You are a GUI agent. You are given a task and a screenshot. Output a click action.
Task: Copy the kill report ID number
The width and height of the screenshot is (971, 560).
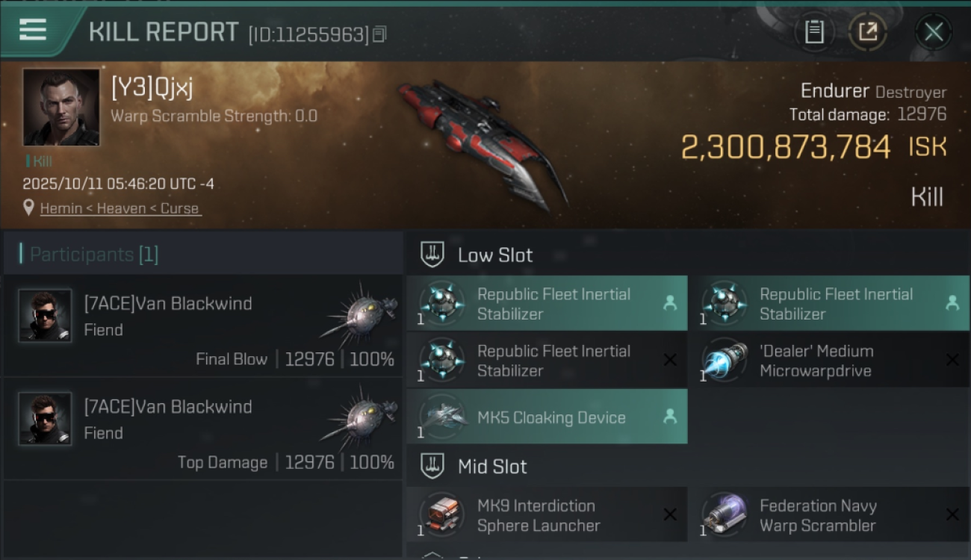pos(379,34)
